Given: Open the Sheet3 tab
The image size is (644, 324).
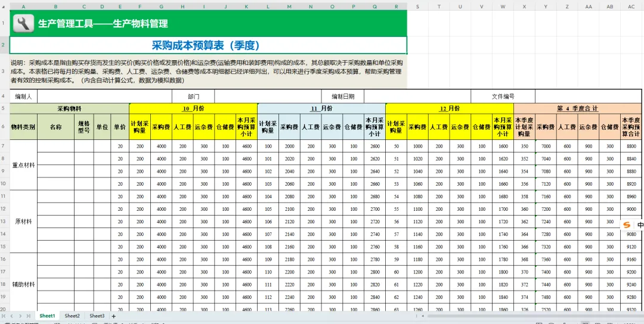Looking at the screenshot, I should point(97,316).
